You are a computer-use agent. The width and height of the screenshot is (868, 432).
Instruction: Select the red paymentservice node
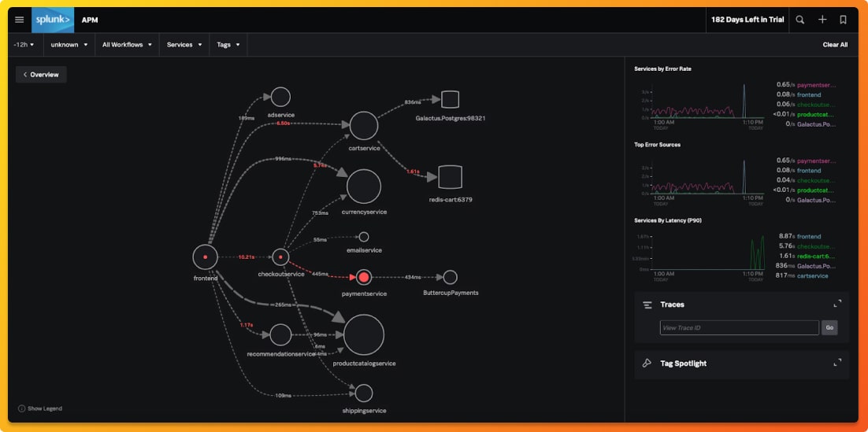coord(364,277)
